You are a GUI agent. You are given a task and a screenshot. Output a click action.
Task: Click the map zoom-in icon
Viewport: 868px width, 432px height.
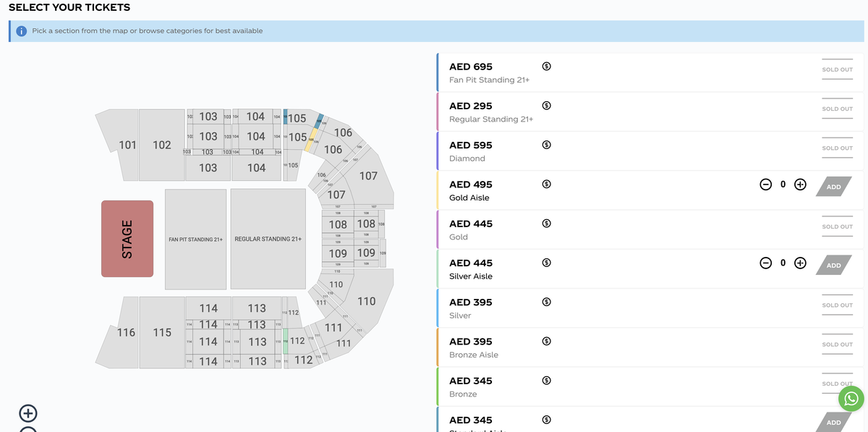click(27, 413)
